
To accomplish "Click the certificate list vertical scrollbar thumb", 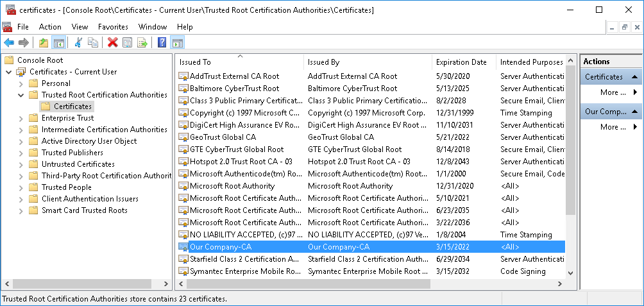I will click(570, 140).
